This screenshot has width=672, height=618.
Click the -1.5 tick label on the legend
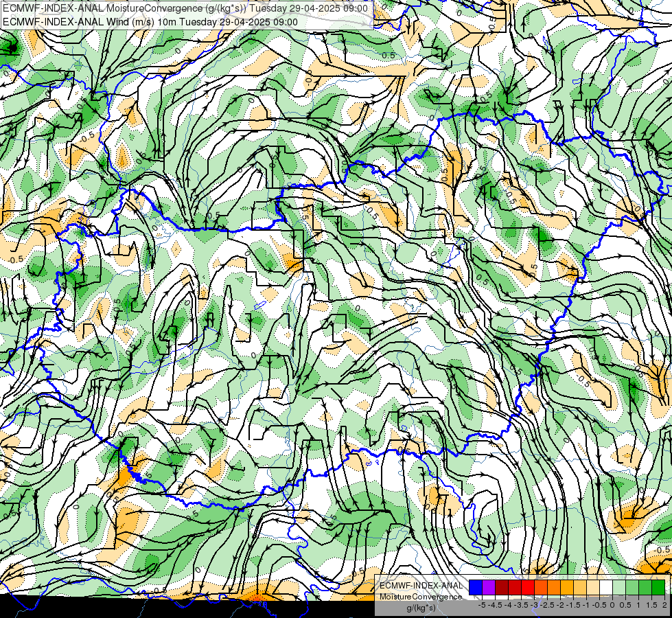(573, 605)
